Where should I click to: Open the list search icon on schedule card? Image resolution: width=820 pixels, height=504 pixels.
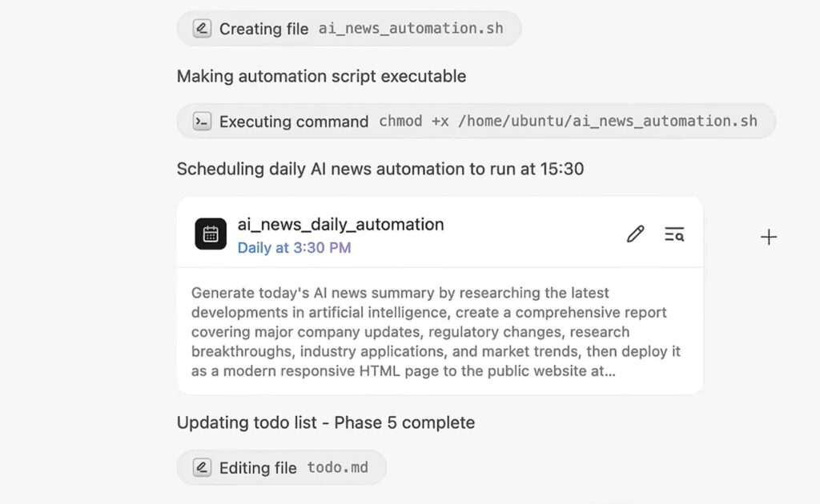pos(674,234)
